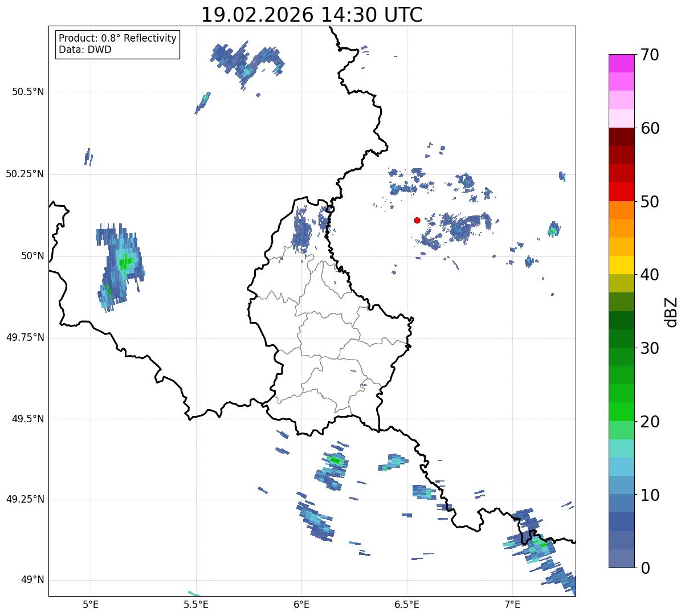This screenshot has height=616, width=685.
Task: Click the 49.75°N latitude label
Action: (25, 337)
